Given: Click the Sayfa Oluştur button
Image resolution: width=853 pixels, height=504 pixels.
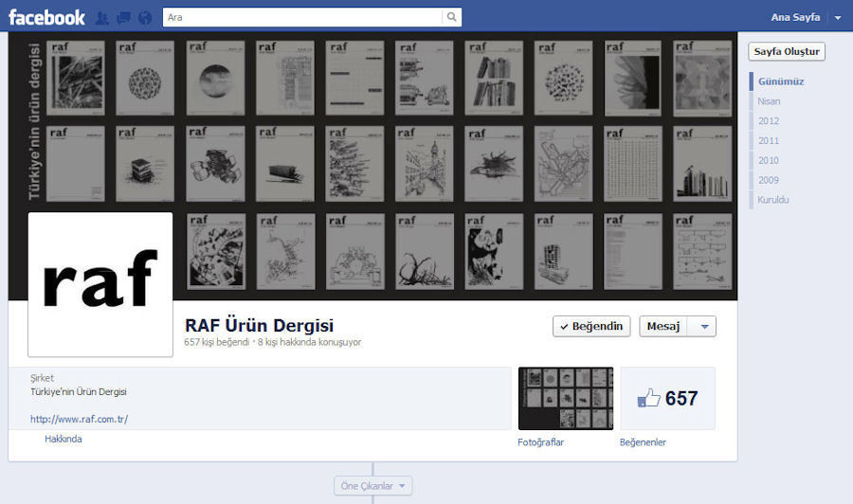Looking at the screenshot, I should click(x=787, y=52).
